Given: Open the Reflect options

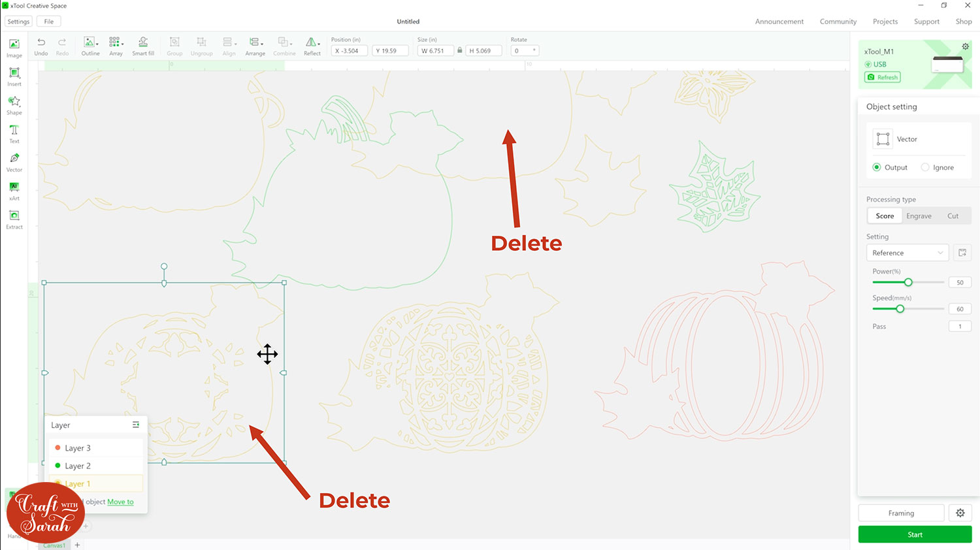Looking at the screenshot, I should 312,46.
